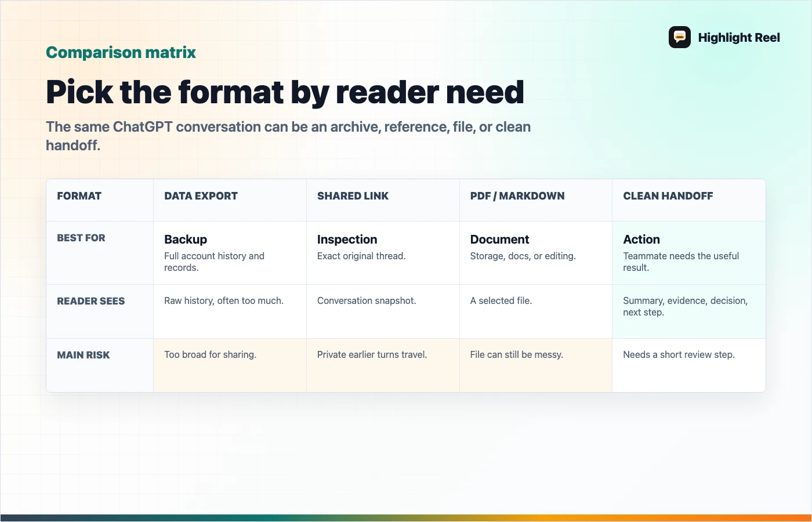Click the subtitle about the same ChatGPT conversation
812x522 pixels.
(288, 136)
